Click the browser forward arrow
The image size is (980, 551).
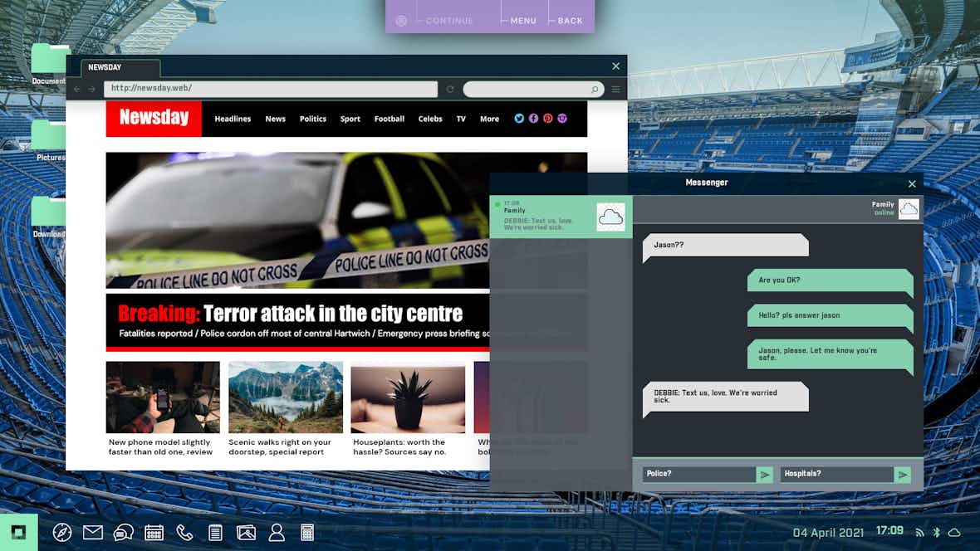coord(92,90)
